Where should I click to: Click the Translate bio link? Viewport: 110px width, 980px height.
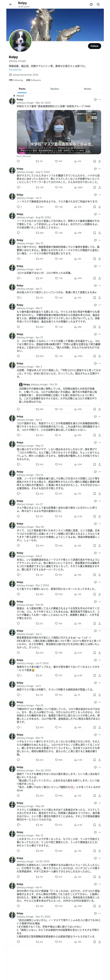click(15, 70)
